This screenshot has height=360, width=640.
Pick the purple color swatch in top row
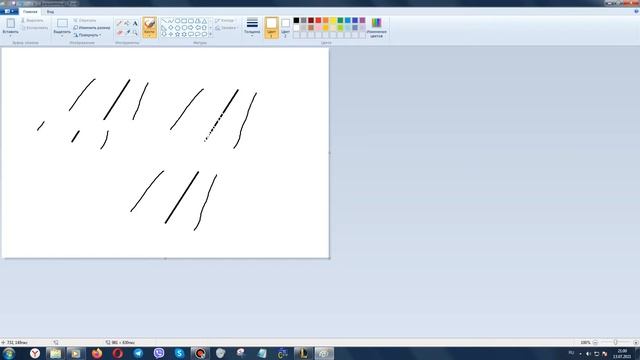click(362, 20)
